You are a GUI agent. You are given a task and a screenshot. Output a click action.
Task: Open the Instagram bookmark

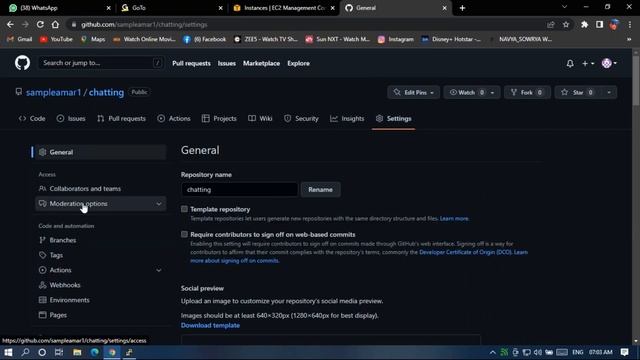pyautogui.click(x=396, y=39)
